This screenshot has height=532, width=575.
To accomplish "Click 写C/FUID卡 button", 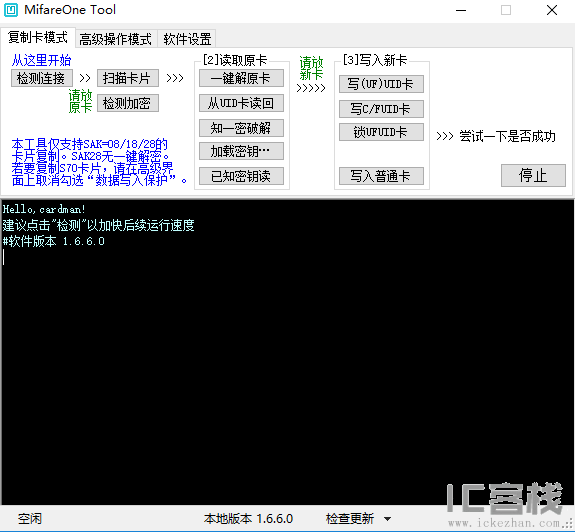I will [381, 109].
